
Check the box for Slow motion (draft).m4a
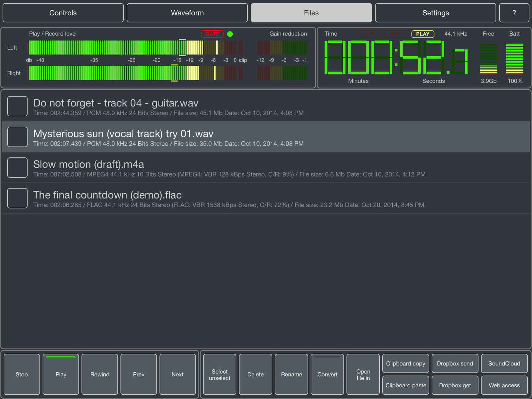point(17,168)
